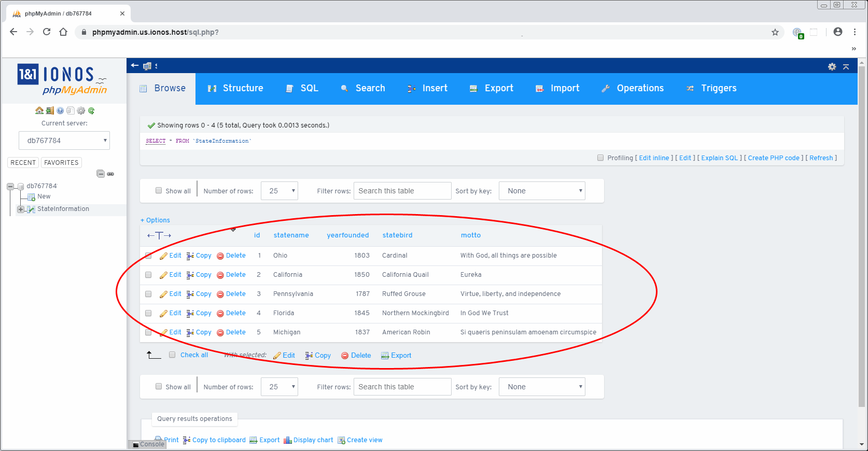Go to phpMyAdmin home via house icon
868x451 pixels.
(39, 110)
